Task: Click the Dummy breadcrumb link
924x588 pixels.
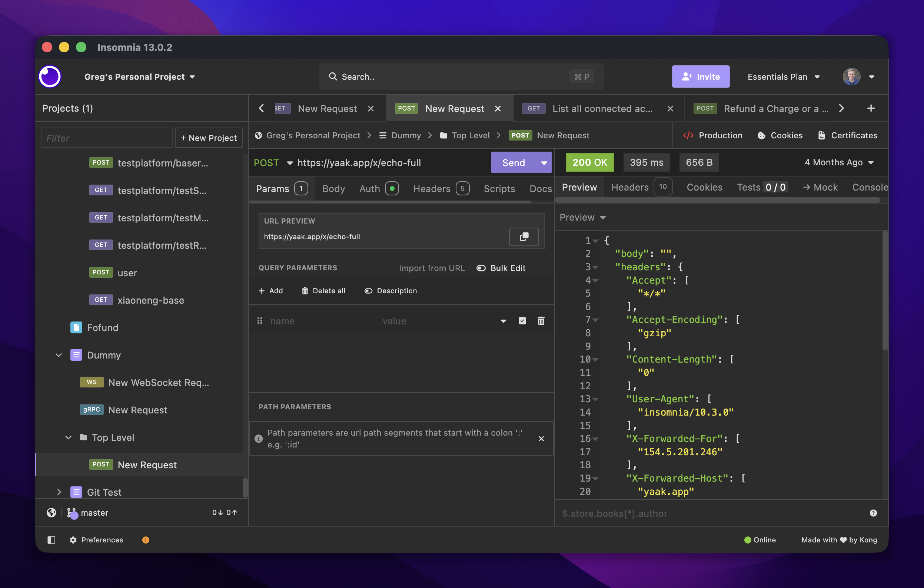Action: 400,135
